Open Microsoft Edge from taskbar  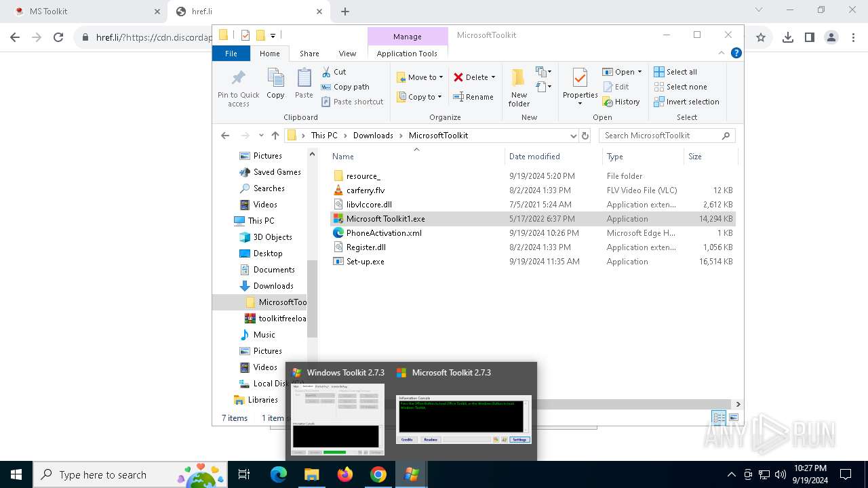pyautogui.click(x=279, y=474)
